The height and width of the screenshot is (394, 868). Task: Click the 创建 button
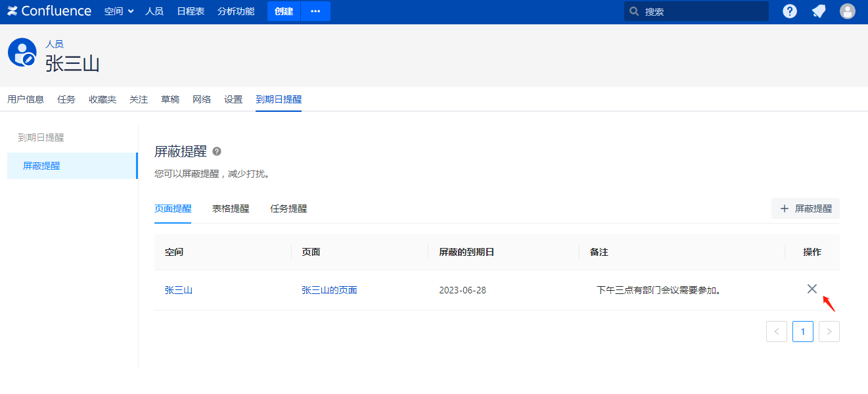coord(284,11)
